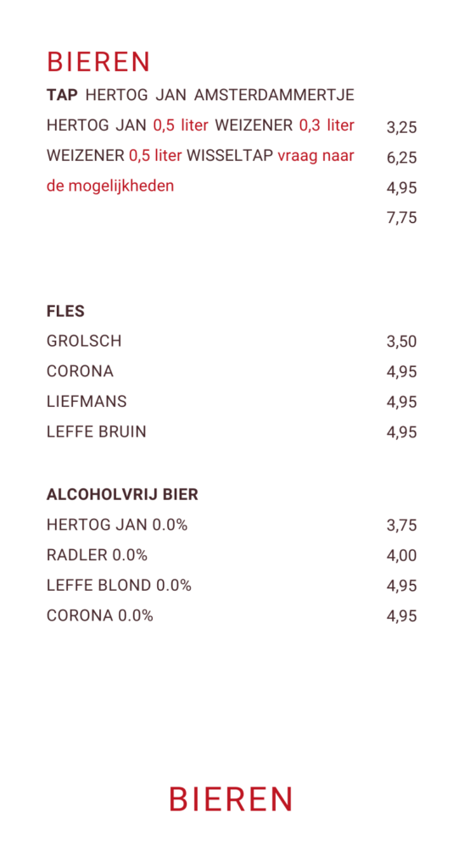Click the 7,75 tap price
The image size is (464, 868).
[401, 218]
